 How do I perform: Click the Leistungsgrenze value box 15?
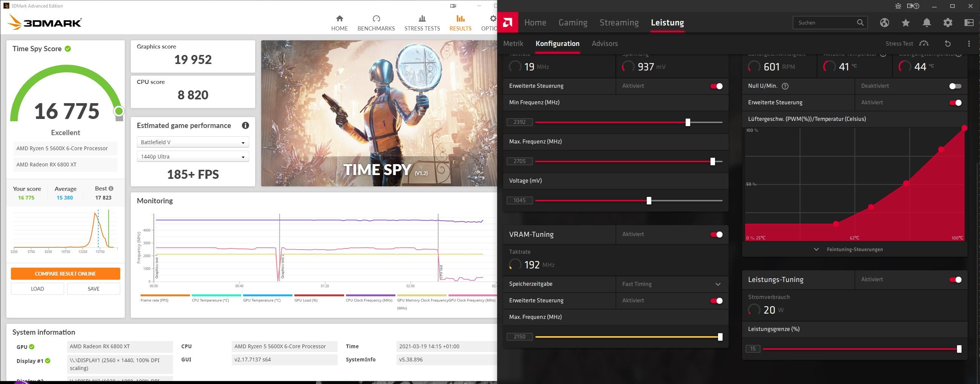point(753,349)
